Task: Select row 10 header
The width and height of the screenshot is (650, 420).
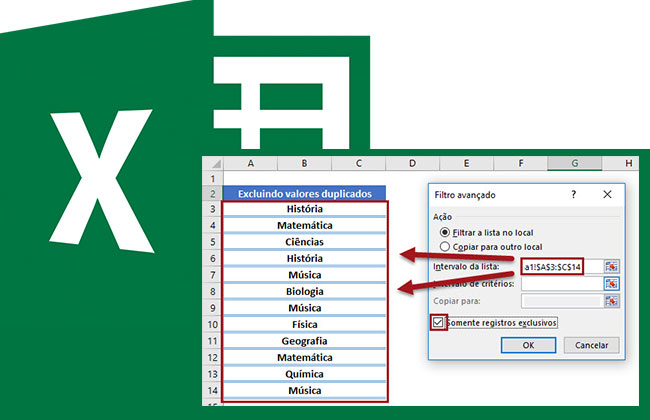Action: coord(213,325)
